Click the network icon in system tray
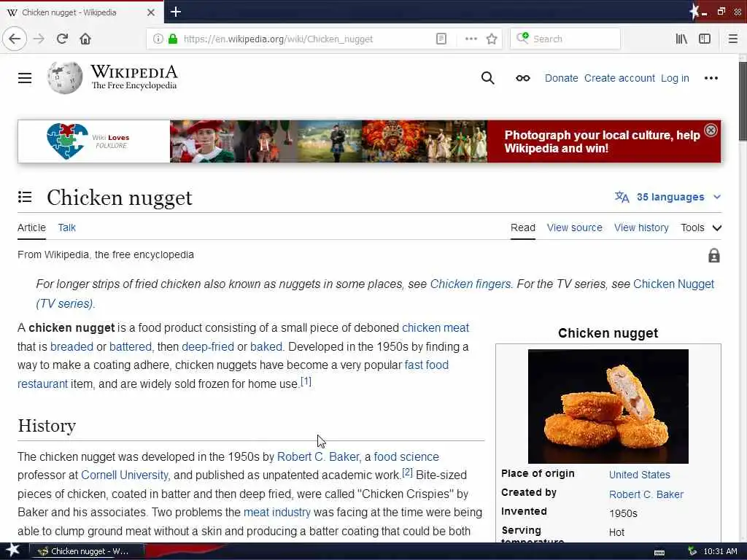747x560 pixels. [692, 551]
